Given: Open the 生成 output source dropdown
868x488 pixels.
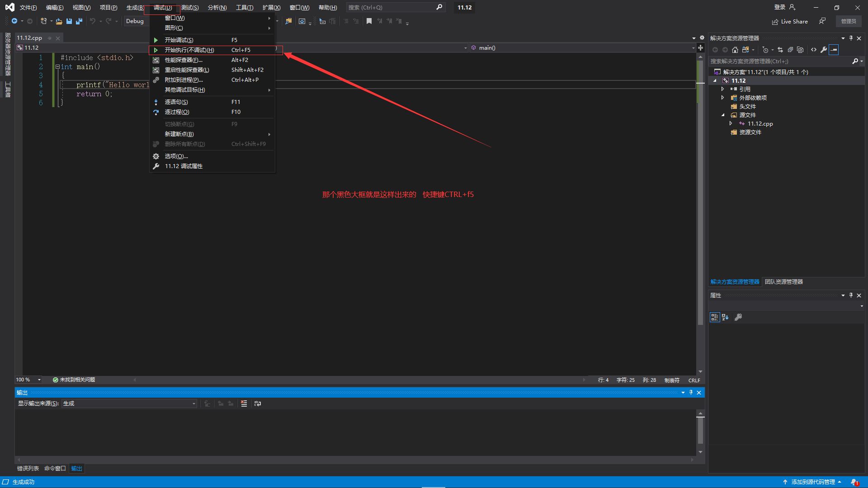Looking at the screenshot, I should (129, 404).
